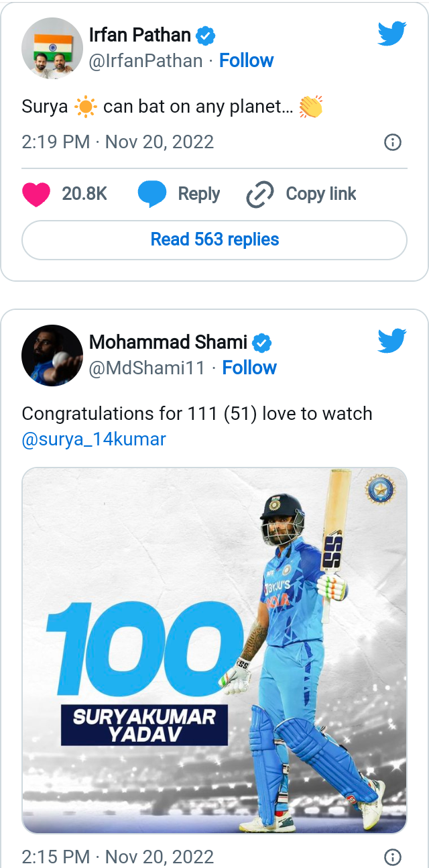The height and width of the screenshot is (868, 429).
Task: Click info icon beside 2:15 PM timestamp
Action: click(x=392, y=857)
